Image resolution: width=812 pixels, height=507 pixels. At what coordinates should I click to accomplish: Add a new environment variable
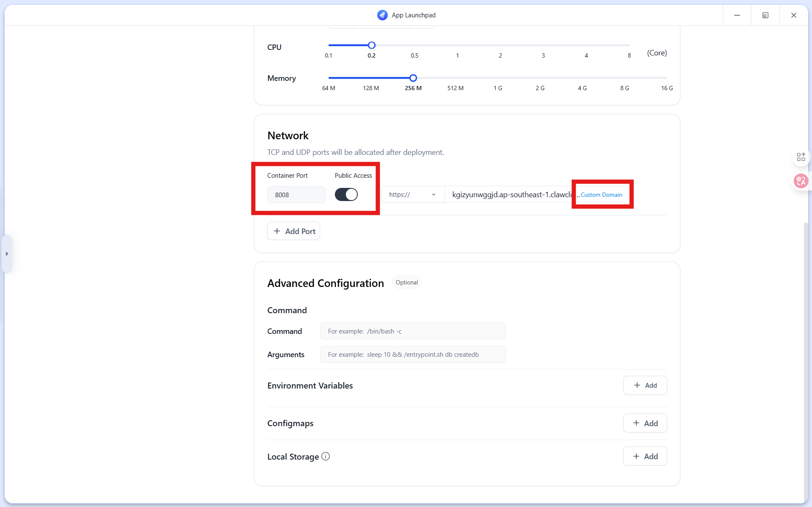point(645,385)
